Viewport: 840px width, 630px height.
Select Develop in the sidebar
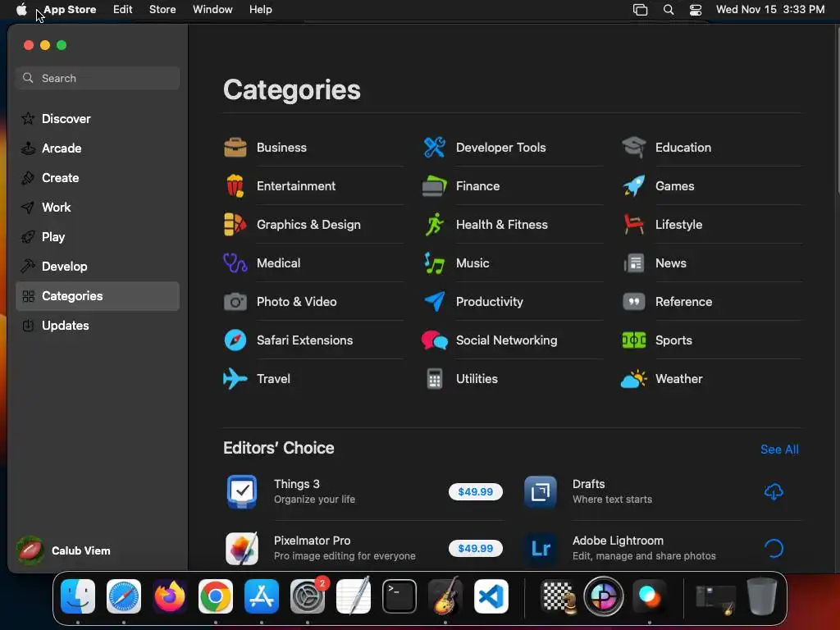[x=98, y=267]
